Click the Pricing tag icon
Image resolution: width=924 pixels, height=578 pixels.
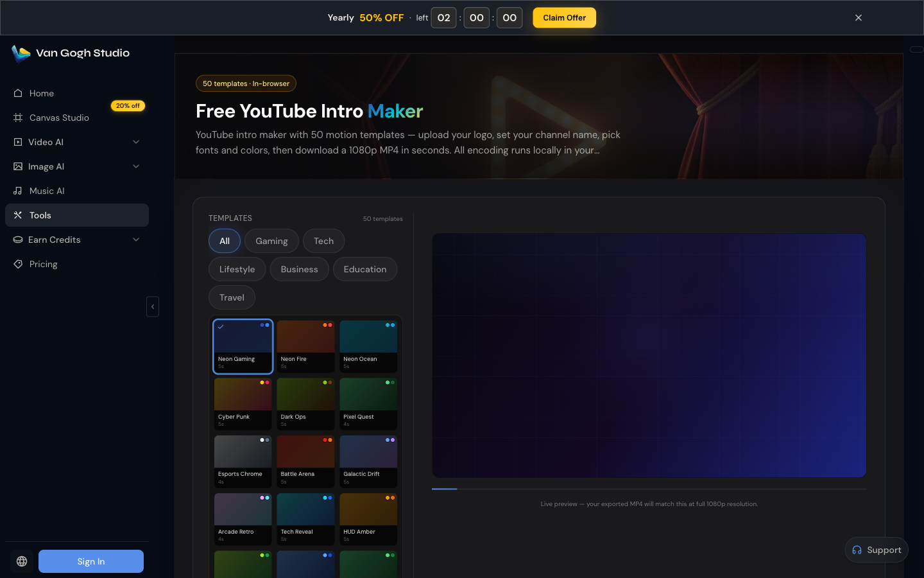[18, 264]
